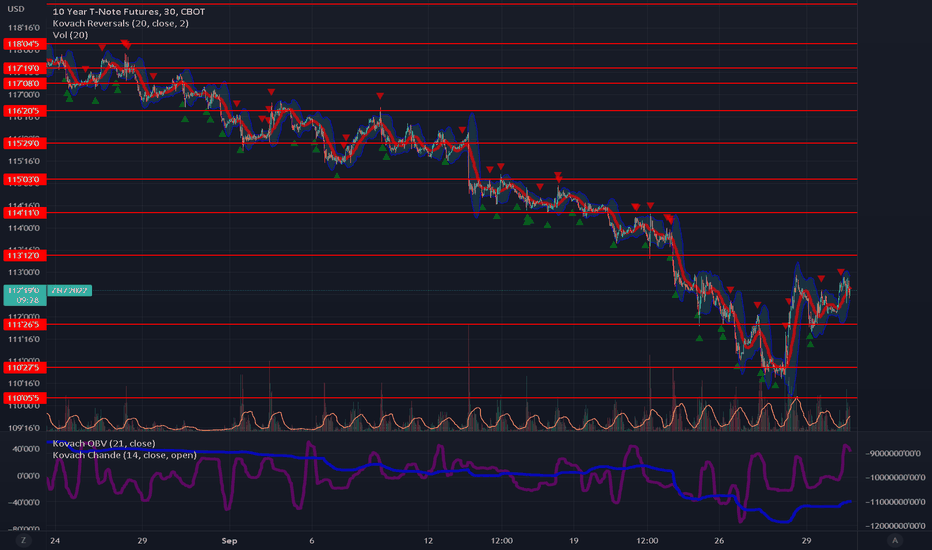Click the 117'08'0 red price level label
Image resolution: width=932 pixels, height=550 pixels.
pos(24,83)
